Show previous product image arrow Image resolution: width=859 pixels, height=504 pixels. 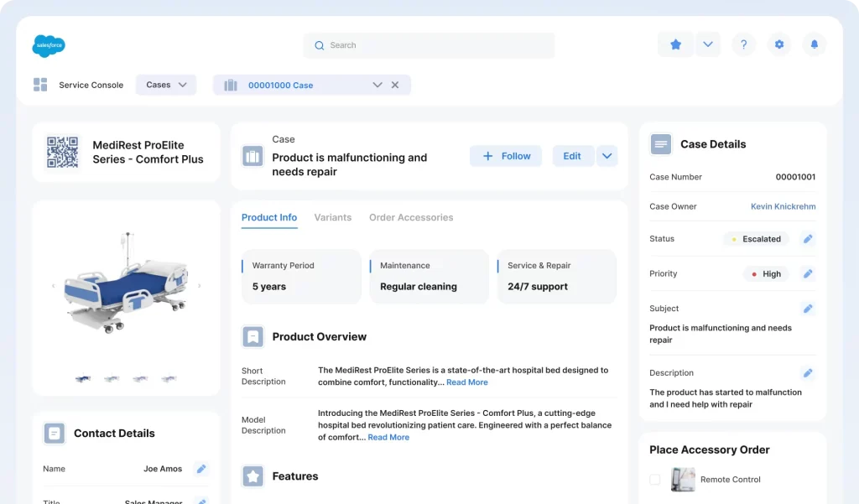pyautogui.click(x=53, y=285)
